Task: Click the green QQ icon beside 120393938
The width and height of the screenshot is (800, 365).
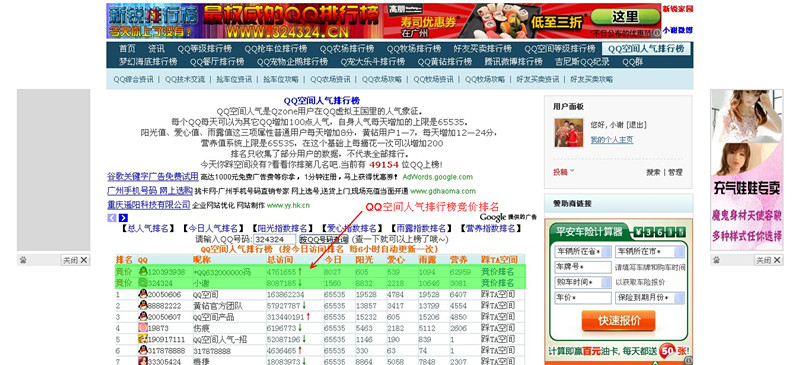Action: [x=143, y=272]
